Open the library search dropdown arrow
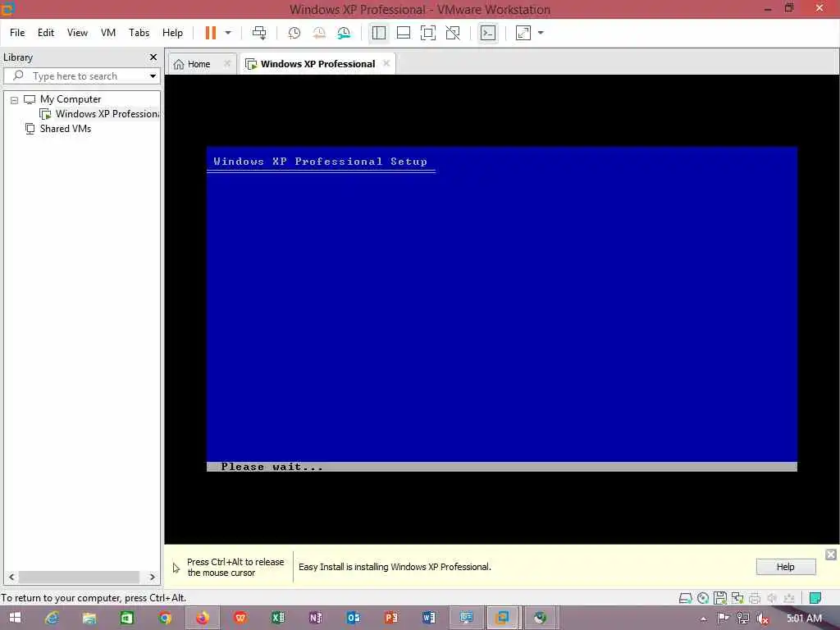This screenshot has height=630, width=840. click(x=153, y=76)
